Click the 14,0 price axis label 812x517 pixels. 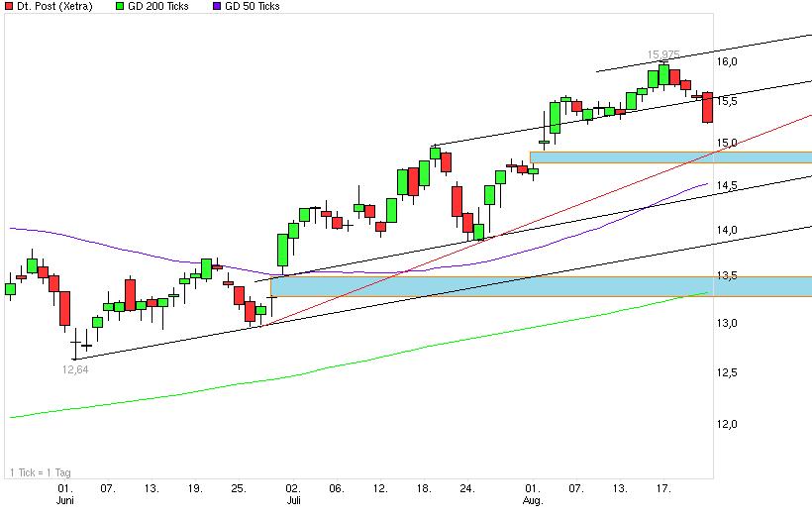tap(727, 230)
